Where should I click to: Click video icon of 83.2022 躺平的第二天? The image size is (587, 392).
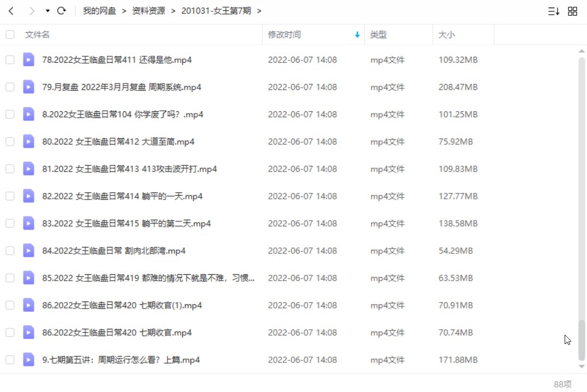(28, 224)
